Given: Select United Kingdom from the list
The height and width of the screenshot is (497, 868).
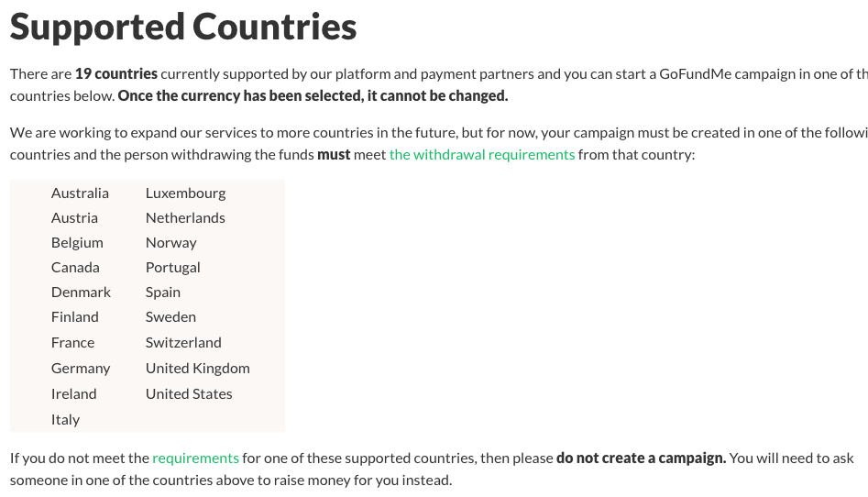Looking at the screenshot, I should (x=197, y=368).
